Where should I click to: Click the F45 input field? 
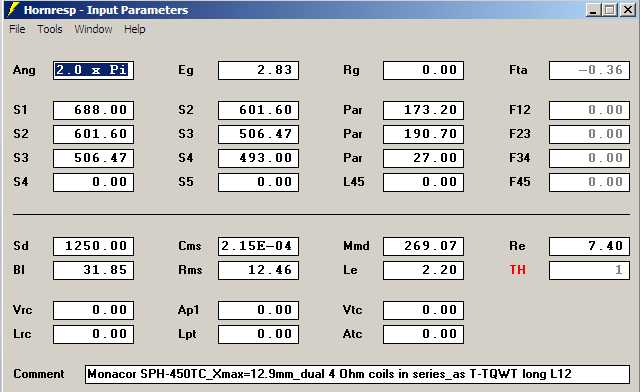[x=589, y=182]
